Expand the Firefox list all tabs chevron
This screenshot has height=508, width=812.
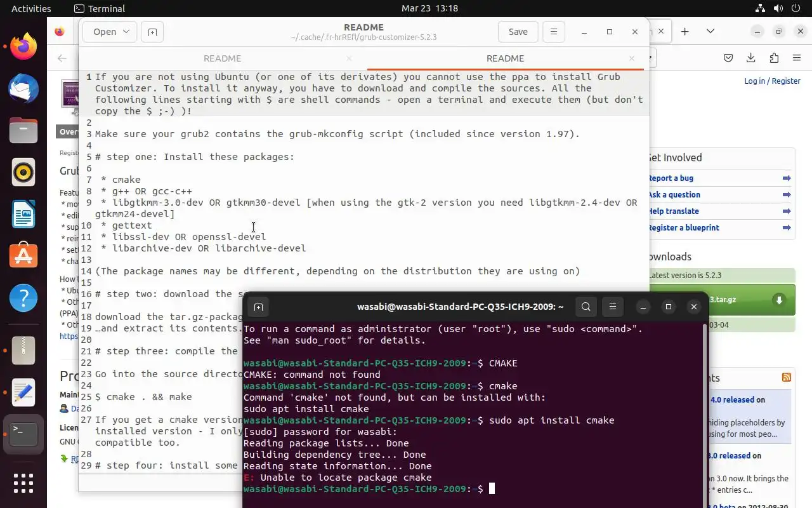[x=710, y=31]
